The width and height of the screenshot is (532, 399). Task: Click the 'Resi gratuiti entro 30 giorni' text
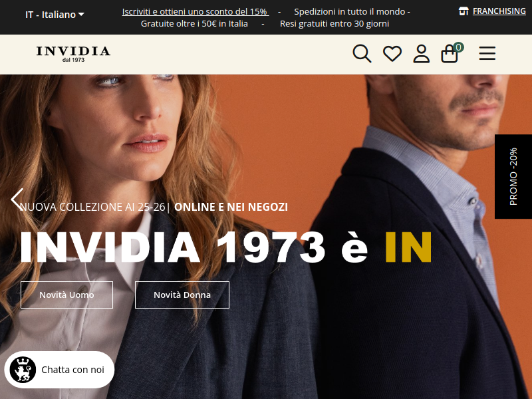334,24
